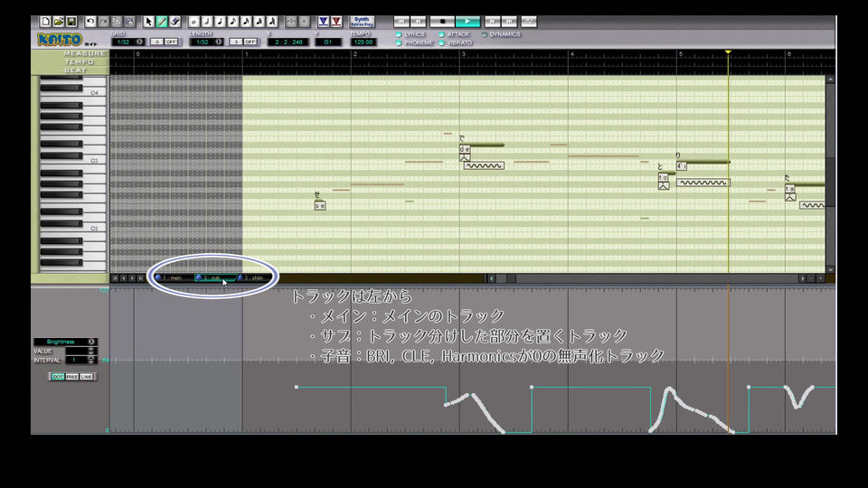Go to first track with tab navigation arrow
868x488 pixels.
(x=115, y=278)
